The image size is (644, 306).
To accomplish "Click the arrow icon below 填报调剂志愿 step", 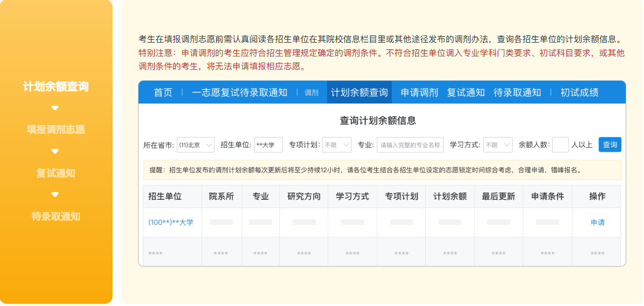I will click(x=55, y=151).
